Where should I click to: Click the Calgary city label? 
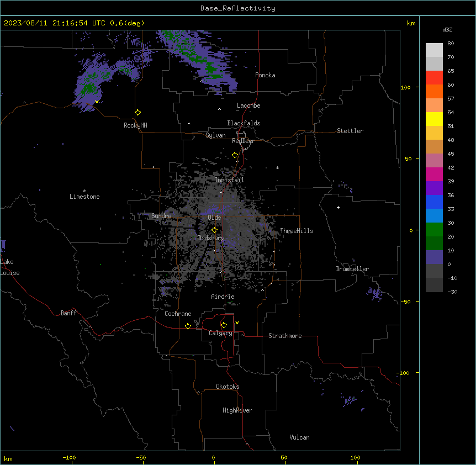point(220,333)
